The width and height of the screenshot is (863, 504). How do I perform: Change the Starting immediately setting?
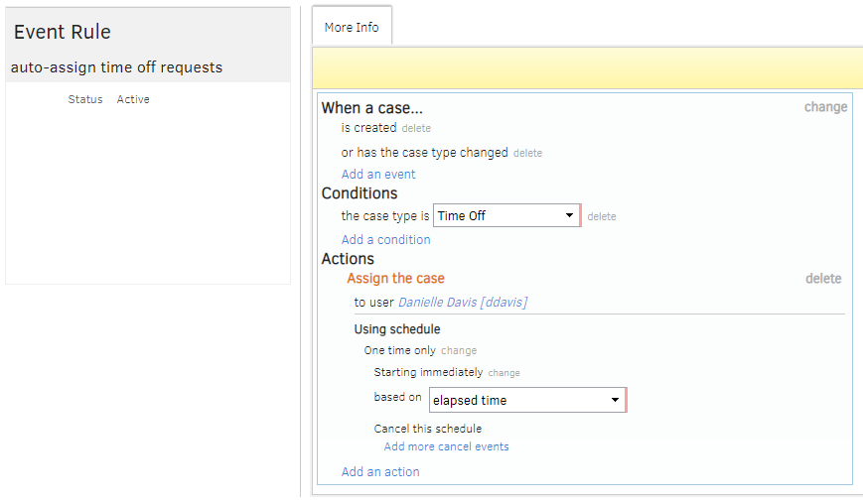coord(503,373)
